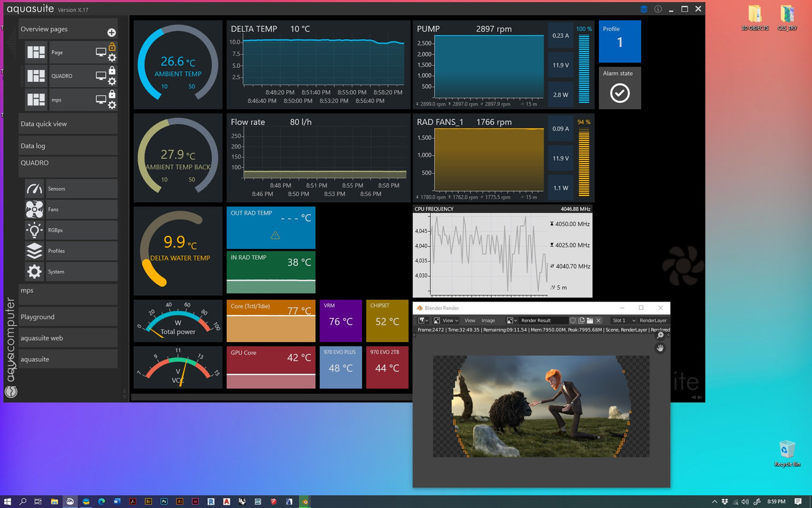Click the zoom magnifier in Blender Render
812x508 pixels.
coord(660,335)
